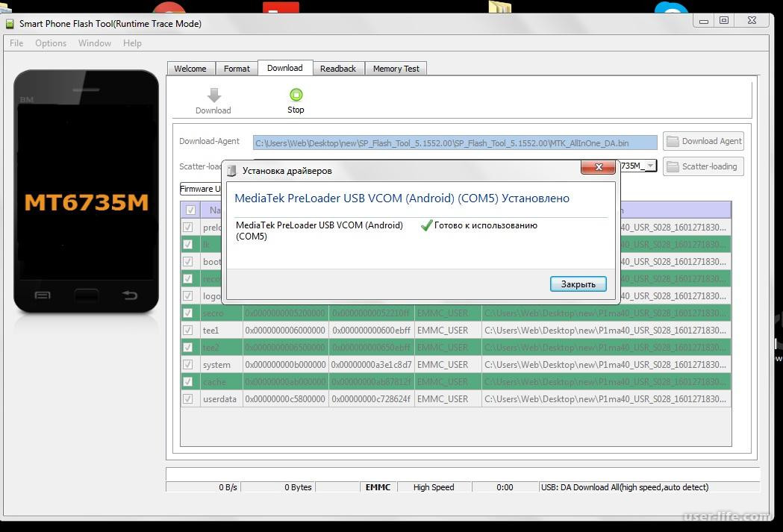Image resolution: width=783 pixels, height=532 pixels.
Task: Click the cache partition name cell
Action: pos(221,382)
